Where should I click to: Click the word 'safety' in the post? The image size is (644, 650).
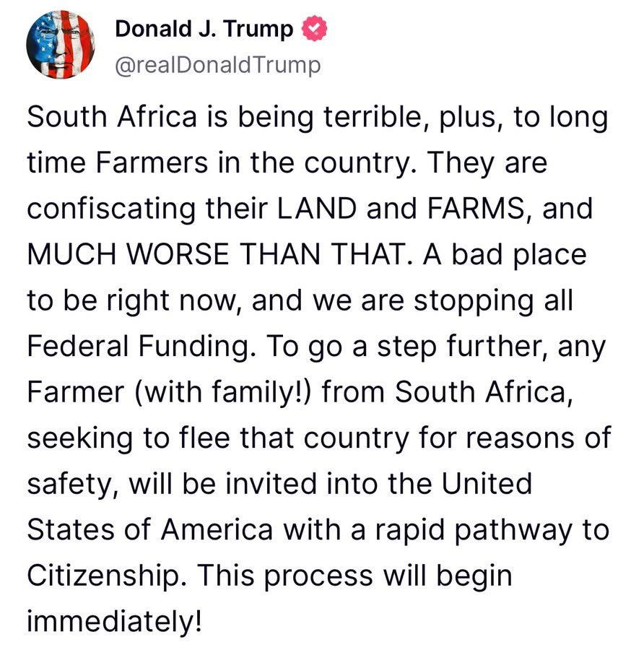pyautogui.click(x=69, y=485)
